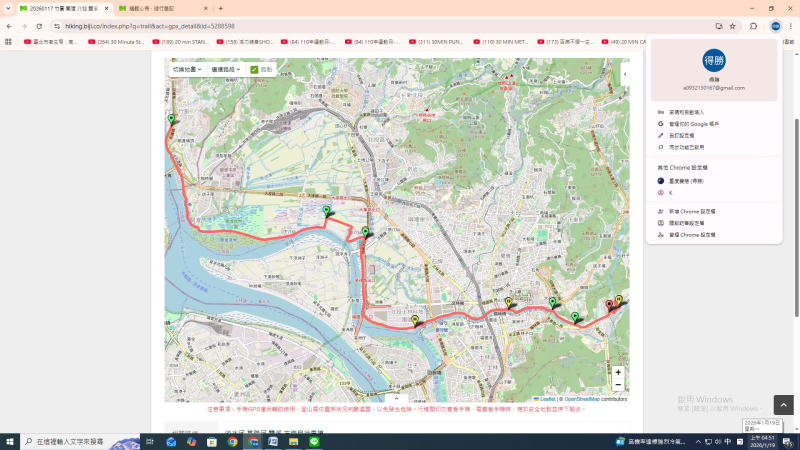
Task: Zoom in on the map
Action: (618, 372)
